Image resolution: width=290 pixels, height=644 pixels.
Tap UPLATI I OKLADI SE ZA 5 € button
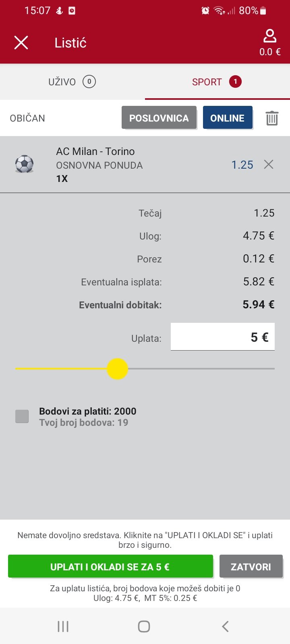[x=110, y=567]
